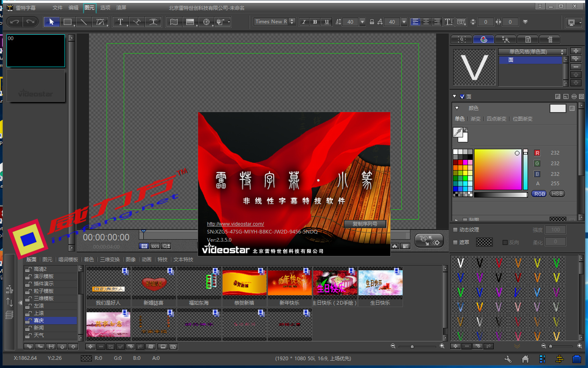The height and width of the screenshot is (368, 588).
Task: Undo using the undo arrow
Action: [x=16, y=22]
